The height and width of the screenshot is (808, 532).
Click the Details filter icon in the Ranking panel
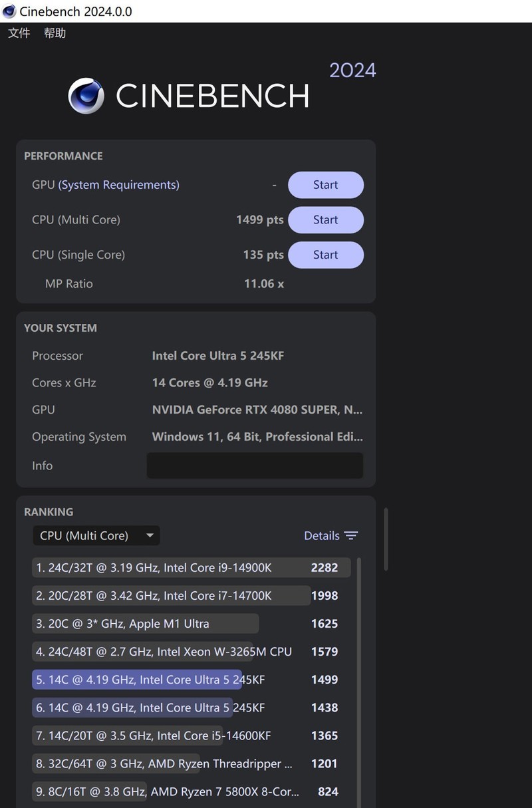pyautogui.click(x=352, y=535)
